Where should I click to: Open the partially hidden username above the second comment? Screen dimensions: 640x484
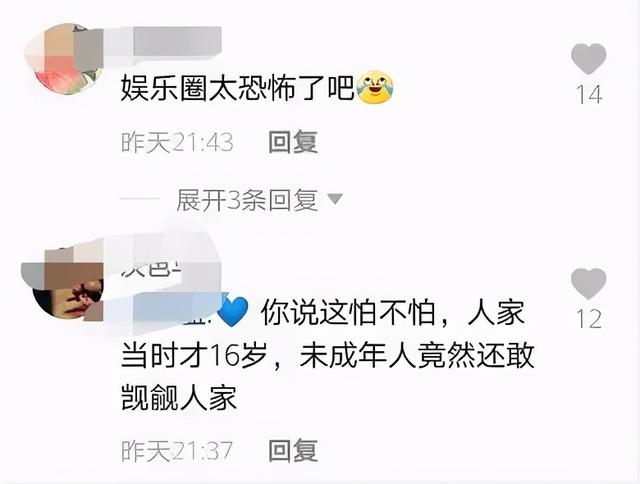coord(152,268)
